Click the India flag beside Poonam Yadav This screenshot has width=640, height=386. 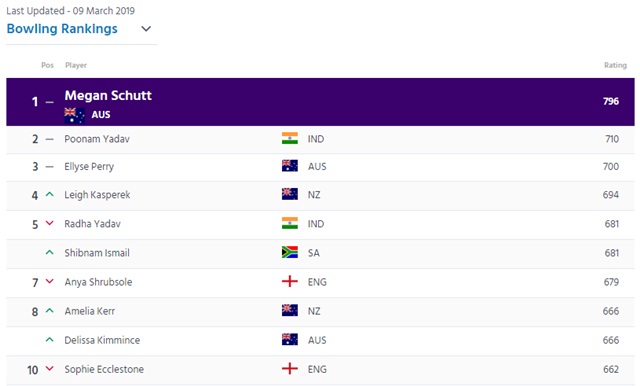click(290, 138)
